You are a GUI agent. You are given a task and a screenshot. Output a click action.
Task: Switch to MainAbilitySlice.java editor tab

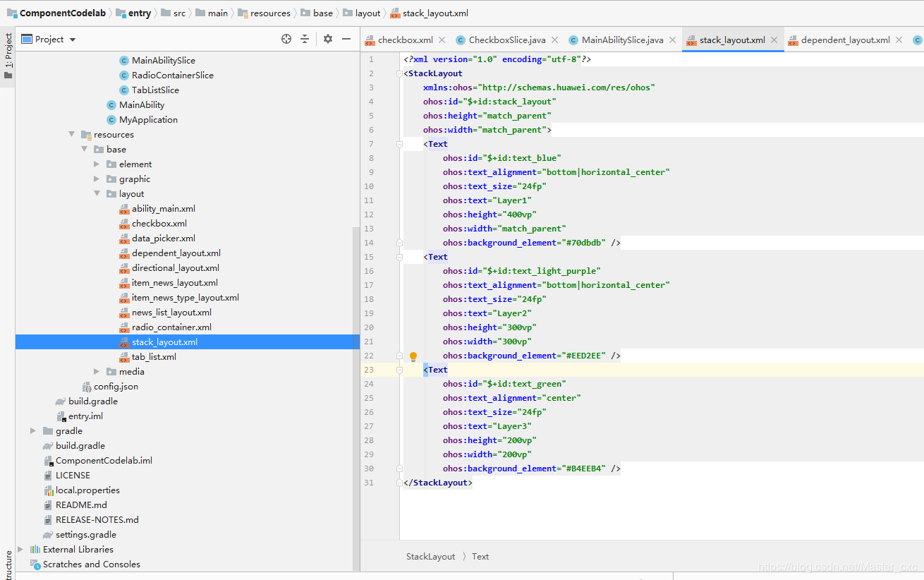coord(623,40)
